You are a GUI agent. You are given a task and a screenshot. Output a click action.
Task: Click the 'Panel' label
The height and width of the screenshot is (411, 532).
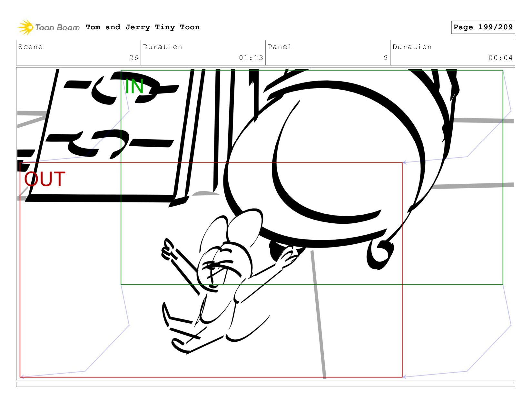(280, 47)
